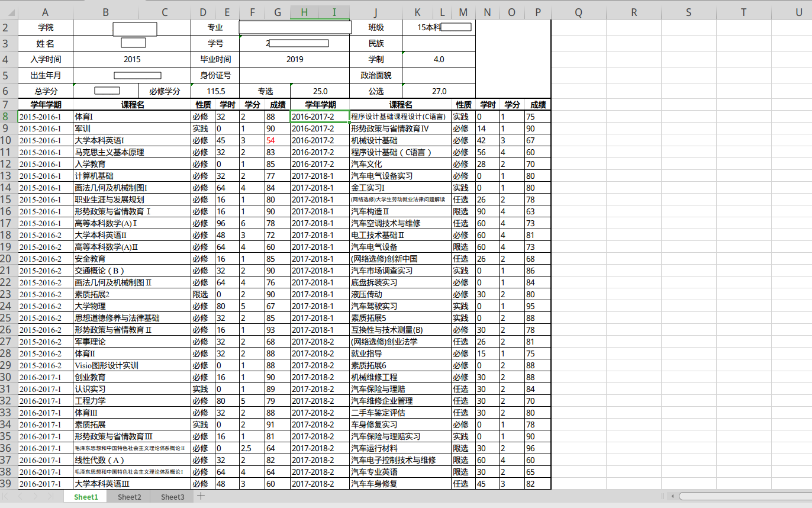Select the 马克思主义基本原理 cell
The image size is (812, 508).
click(131, 152)
